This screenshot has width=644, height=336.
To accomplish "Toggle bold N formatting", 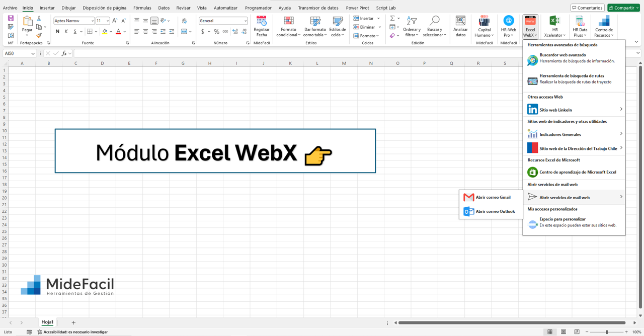I will tap(57, 31).
